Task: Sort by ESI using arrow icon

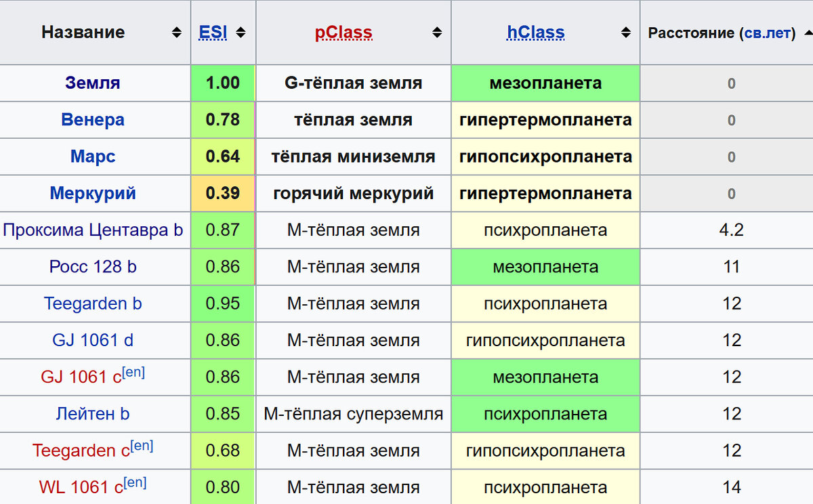Action: click(x=241, y=33)
